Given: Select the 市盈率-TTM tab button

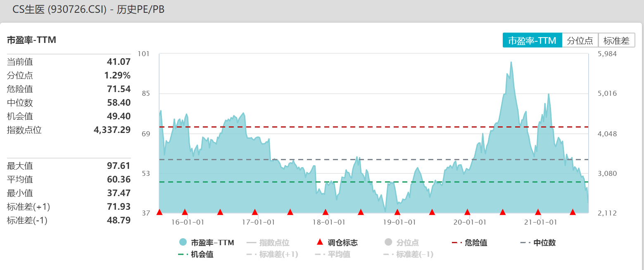Looking at the screenshot, I should pos(532,40).
